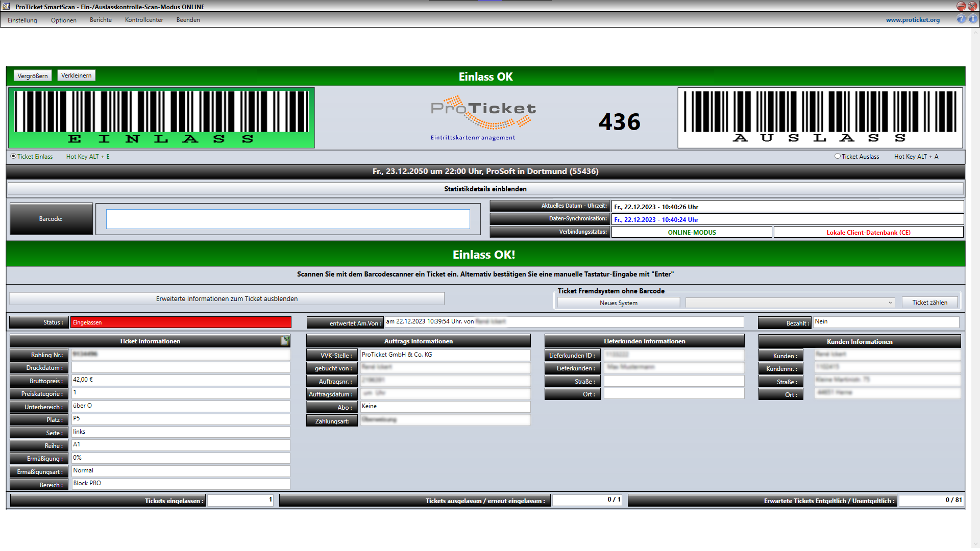Open the Kontrollcenter menu
Screen dimensions: 980x551
click(x=144, y=20)
